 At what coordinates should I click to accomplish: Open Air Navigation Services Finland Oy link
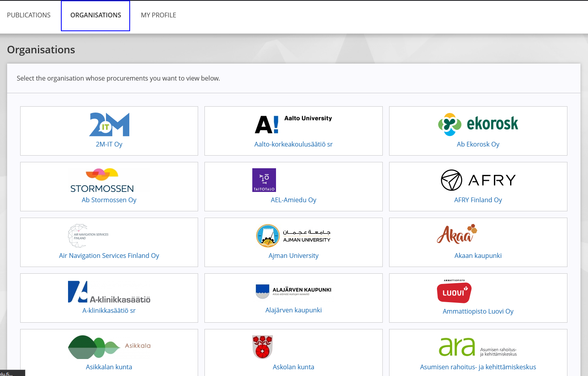[109, 256]
